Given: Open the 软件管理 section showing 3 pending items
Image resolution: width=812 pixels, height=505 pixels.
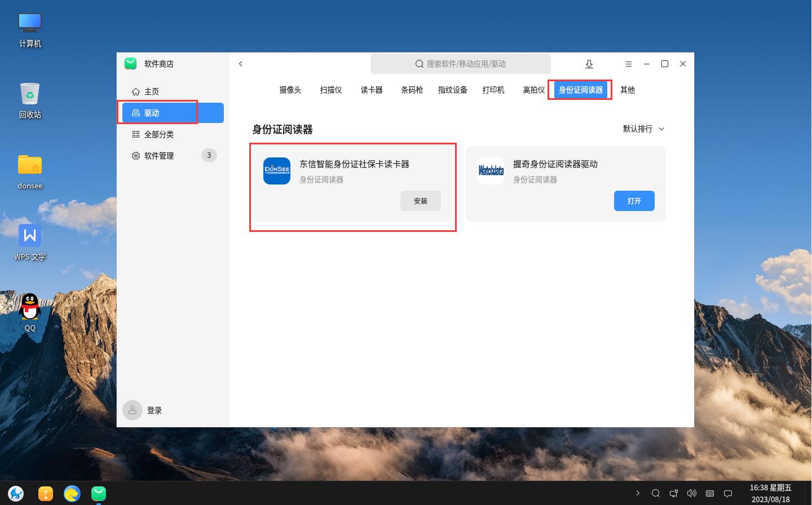Looking at the screenshot, I should (160, 156).
